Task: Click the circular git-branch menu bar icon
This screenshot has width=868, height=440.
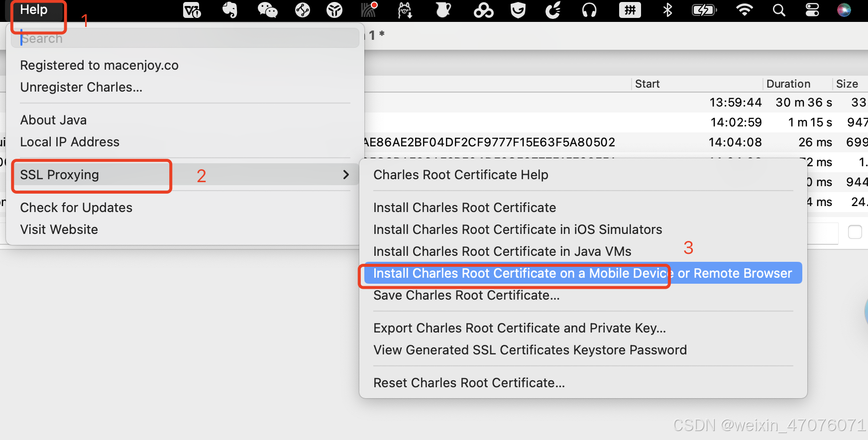Action: coord(303,10)
